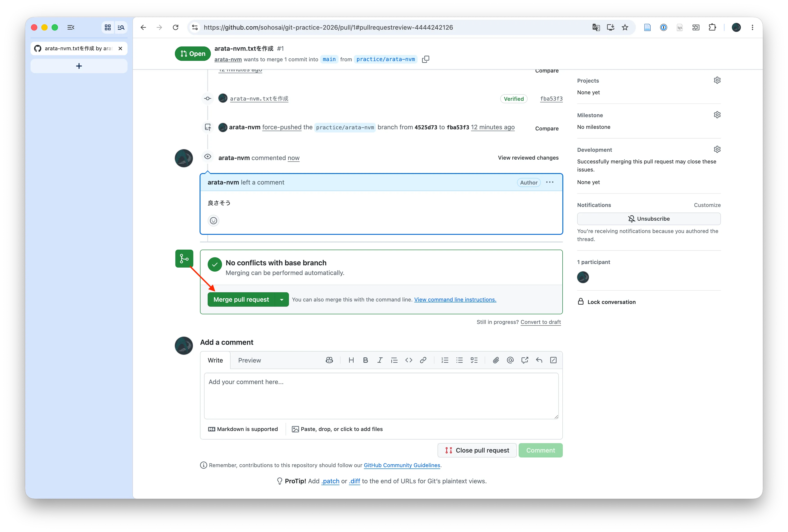Insert code formatting in comment toolbar
Screen dimensions: 788x532
[x=409, y=360]
